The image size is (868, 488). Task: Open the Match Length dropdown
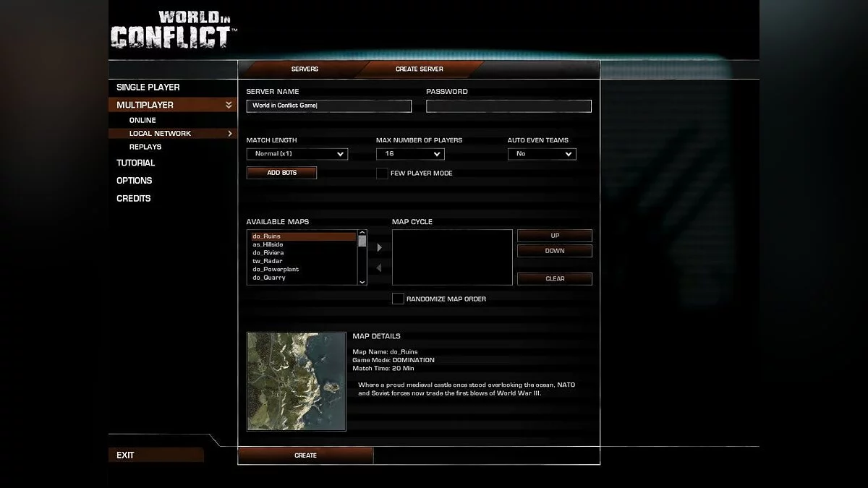click(x=297, y=154)
